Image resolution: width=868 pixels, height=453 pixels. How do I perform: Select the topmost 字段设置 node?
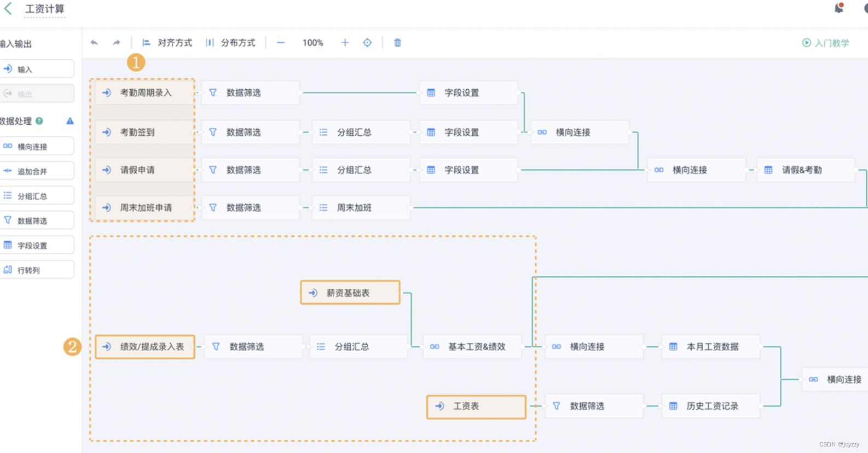(x=468, y=93)
